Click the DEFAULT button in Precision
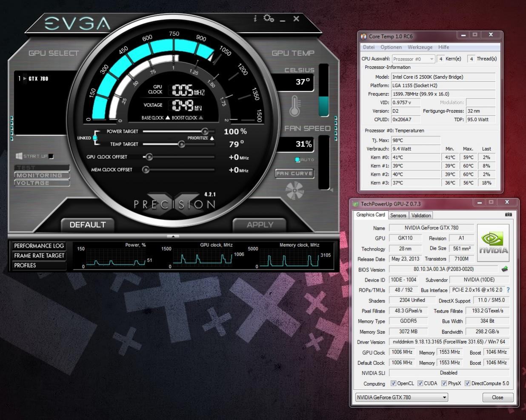 pos(87,225)
